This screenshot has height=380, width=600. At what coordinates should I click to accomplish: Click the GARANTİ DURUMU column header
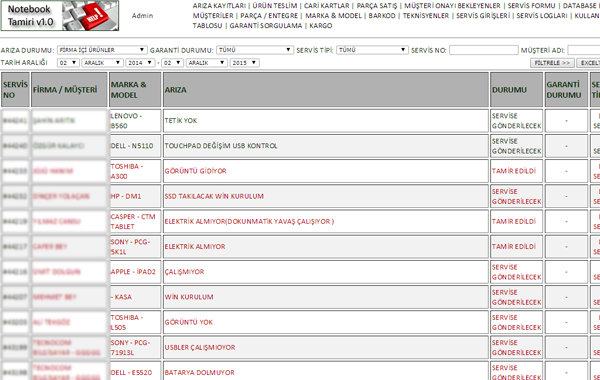pos(566,90)
